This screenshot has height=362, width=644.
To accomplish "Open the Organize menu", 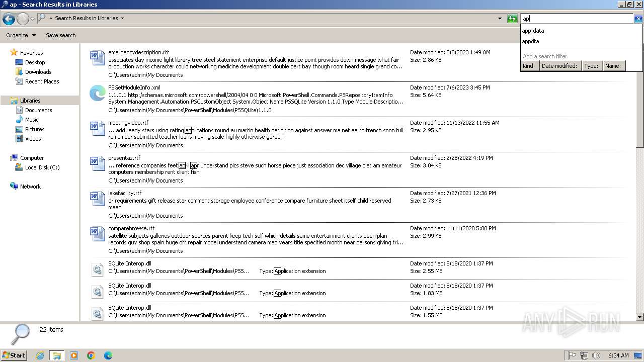I will 21,35.
